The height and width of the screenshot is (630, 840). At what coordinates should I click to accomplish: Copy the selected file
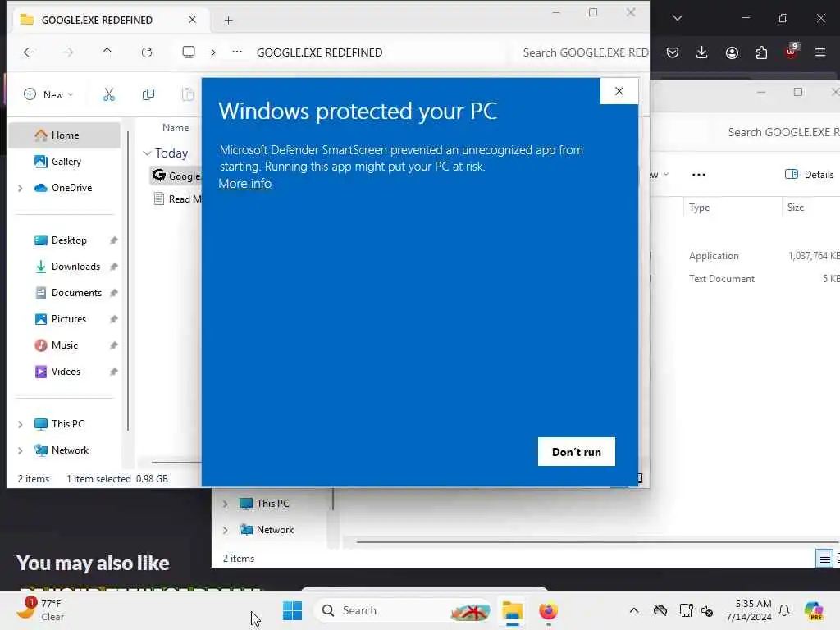[148, 94]
